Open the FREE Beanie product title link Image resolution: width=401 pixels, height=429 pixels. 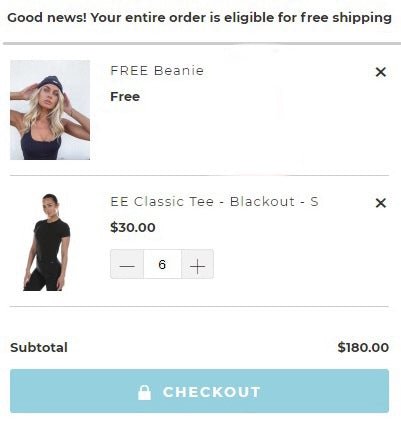(157, 71)
